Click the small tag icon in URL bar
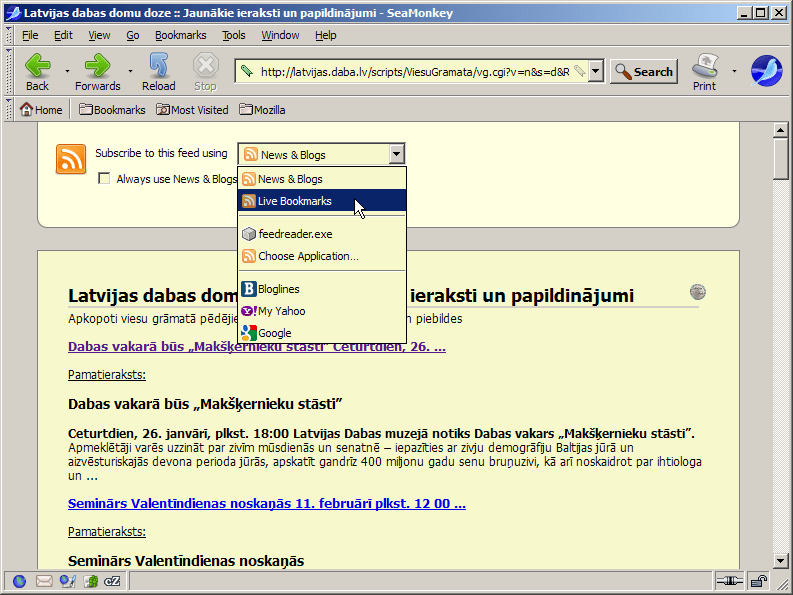The width and height of the screenshot is (793, 595). 580,71
